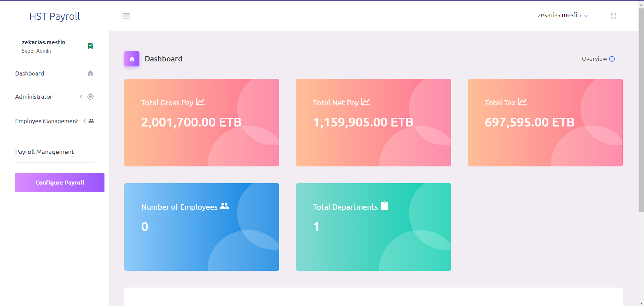Click the Total Departments card label
This screenshot has height=306, width=644.
pos(345,207)
